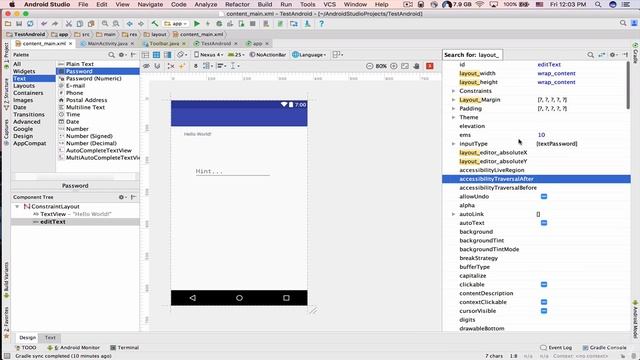Viewport: 640px width, 360px height.
Task: Open the Event Log
Action: (x=556, y=348)
